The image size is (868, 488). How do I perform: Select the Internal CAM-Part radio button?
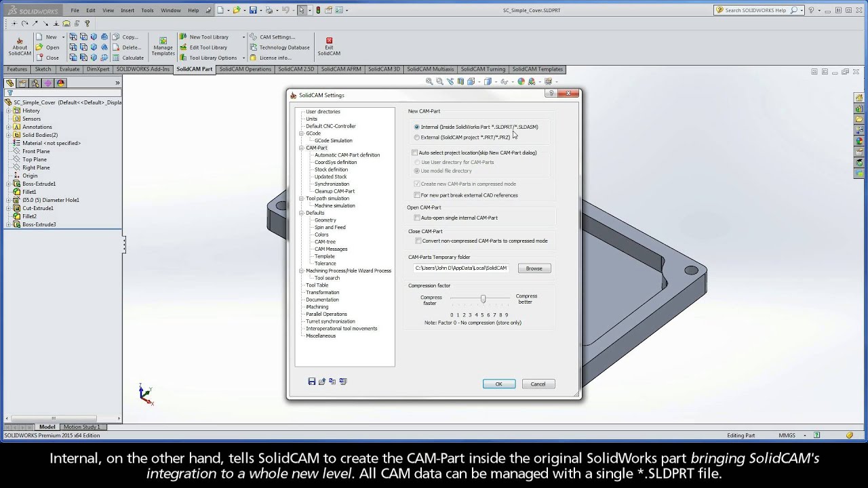417,127
